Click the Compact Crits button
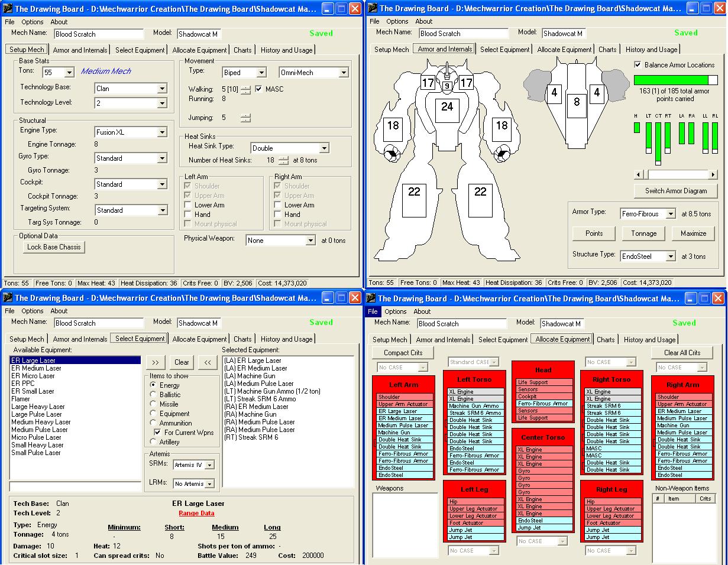The width and height of the screenshot is (728, 565). coord(403,353)
